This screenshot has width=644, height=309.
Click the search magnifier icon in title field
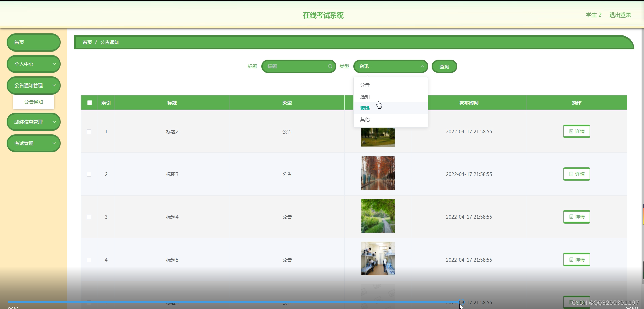[x=330, y=66]
